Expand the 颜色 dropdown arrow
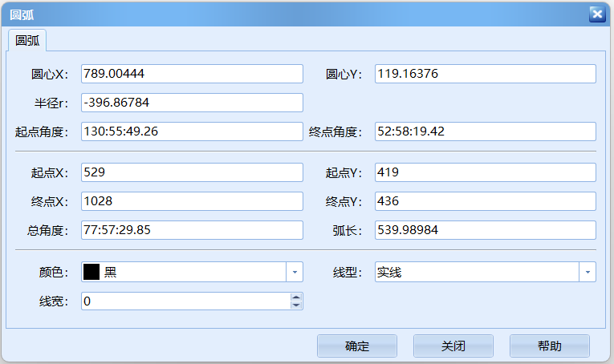The height and width of the screenshot is (364, 614). point(295,273)
